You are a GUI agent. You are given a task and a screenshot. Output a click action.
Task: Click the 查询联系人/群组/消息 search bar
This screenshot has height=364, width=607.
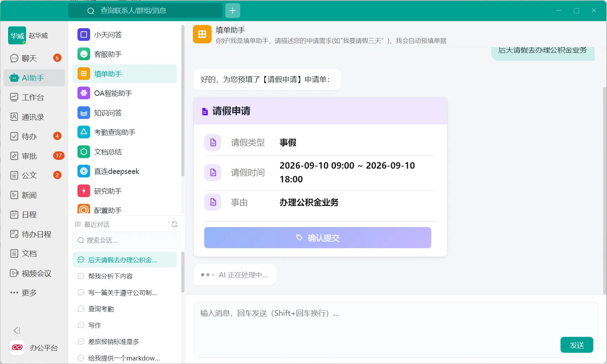pos(145,11)
